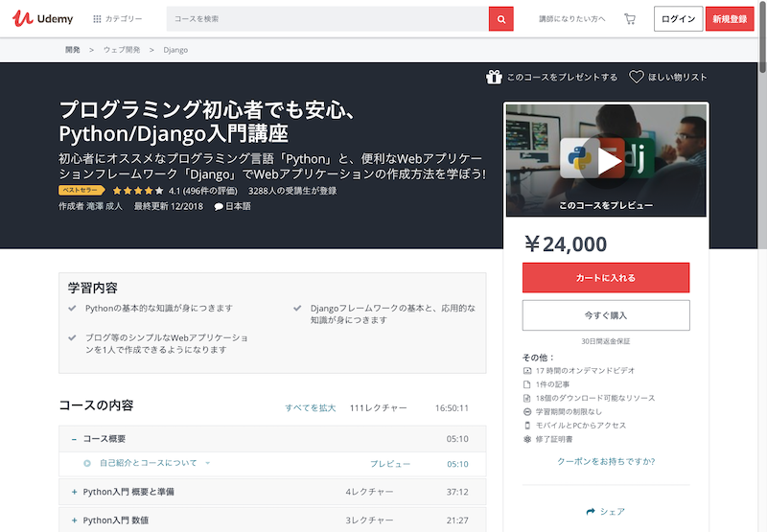Click 最終更新 12/2018 text
This screenshot has width=767, height=532.
pos(169,206)
